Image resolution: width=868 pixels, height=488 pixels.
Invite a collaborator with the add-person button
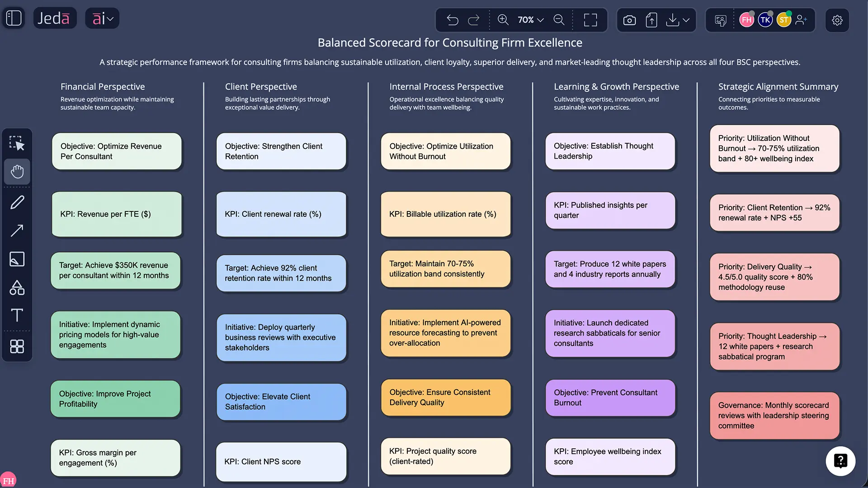tap(802, 20)
